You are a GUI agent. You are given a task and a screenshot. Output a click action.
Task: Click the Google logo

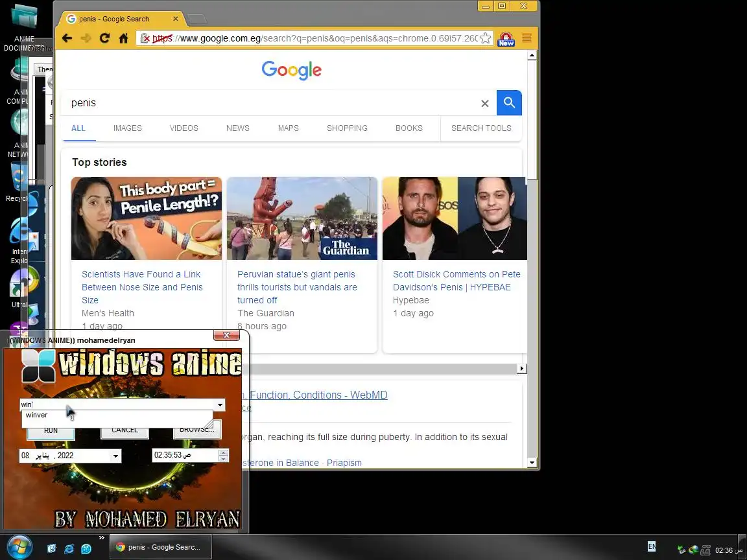pos(292,70)
